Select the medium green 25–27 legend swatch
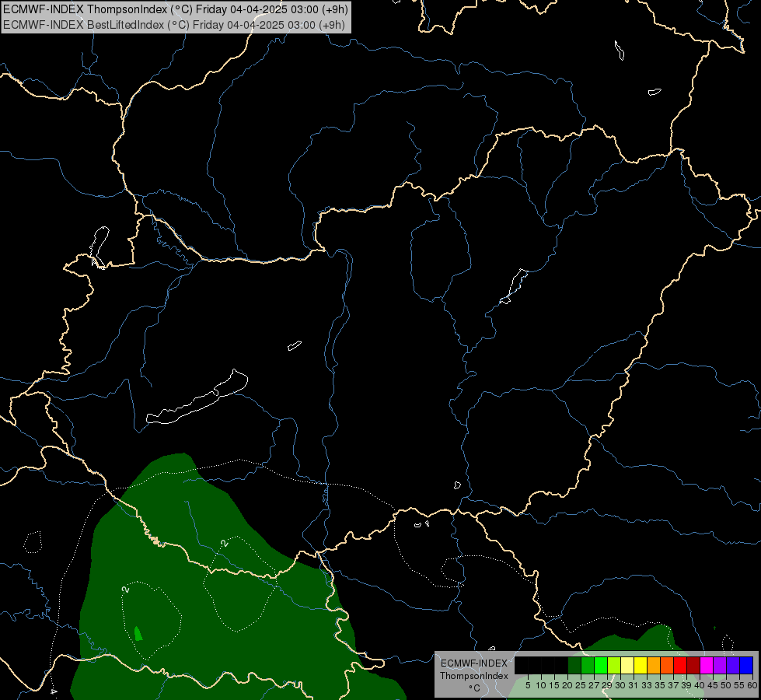 pos(588,665)
